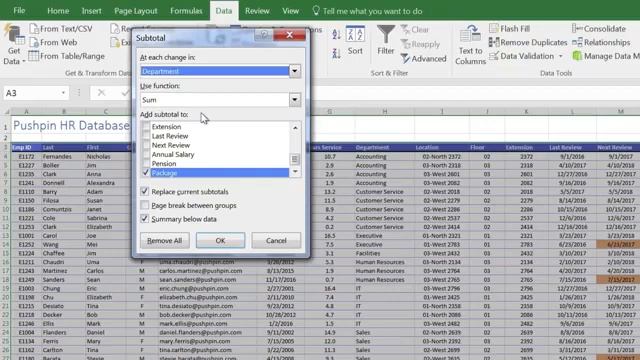
Task: Open Data Validation dropdown arrow
Action: tap(561, 56)
